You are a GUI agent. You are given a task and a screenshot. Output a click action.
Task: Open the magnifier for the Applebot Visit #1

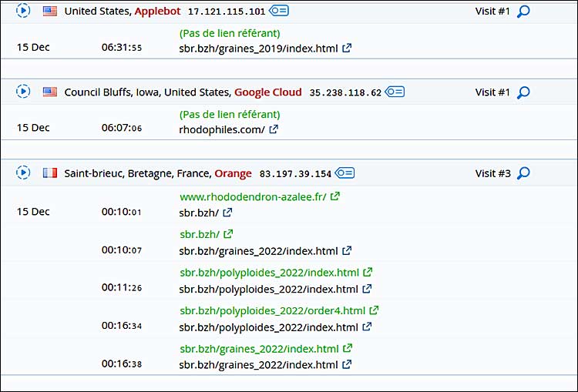523,12
